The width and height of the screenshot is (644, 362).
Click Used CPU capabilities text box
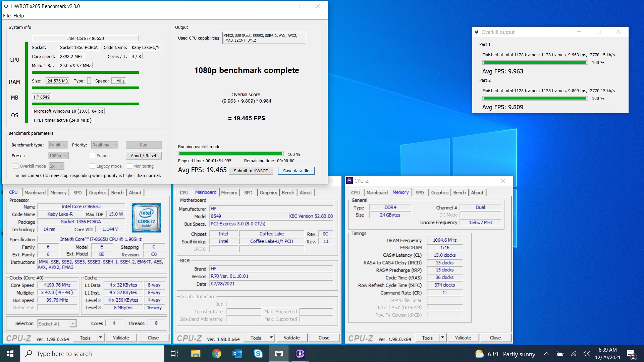click(264, 38)
